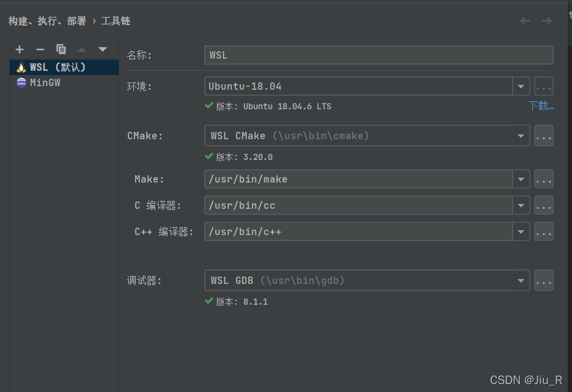Click browse button next to Make field

[x=544, y=179]
